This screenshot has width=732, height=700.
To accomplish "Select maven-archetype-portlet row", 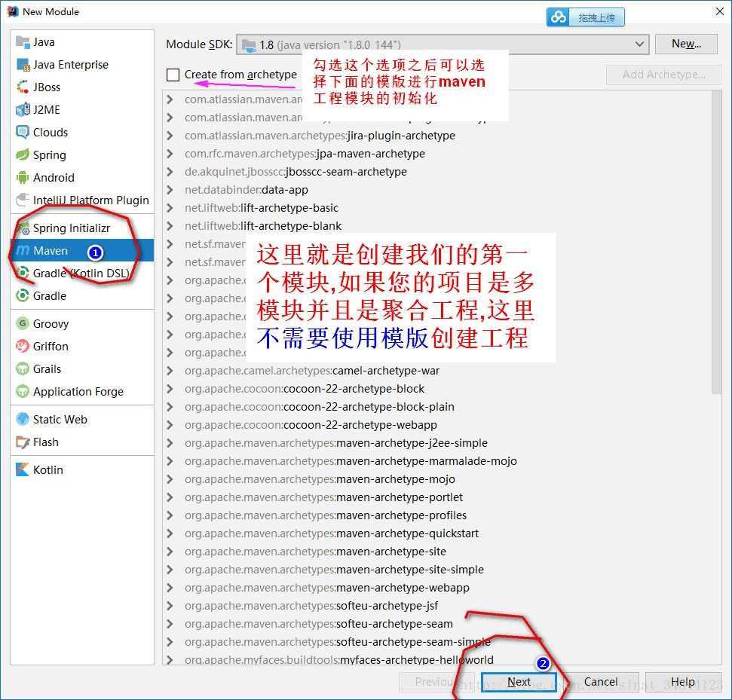I will (436, 497).
